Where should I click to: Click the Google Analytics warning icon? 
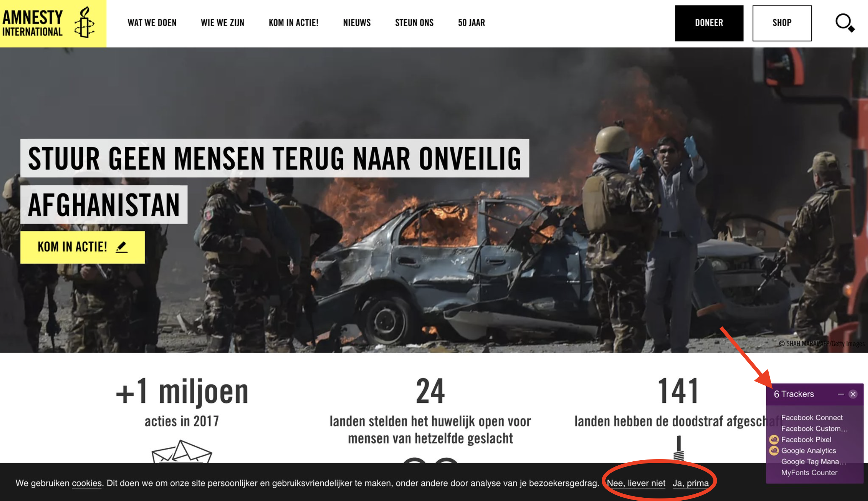(774, 451)
